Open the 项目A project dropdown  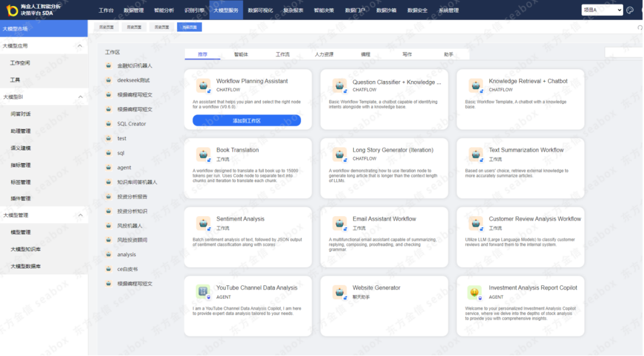pos(602,10)
